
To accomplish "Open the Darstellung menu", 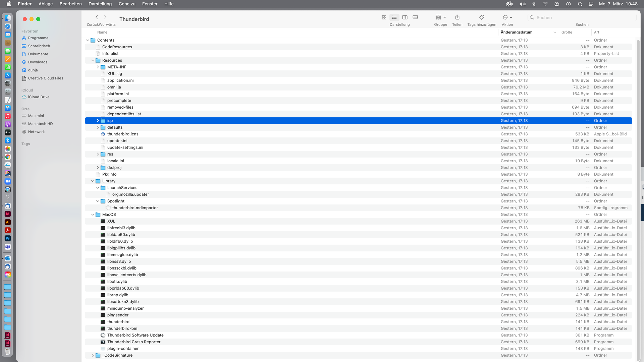I will [100, 4].
